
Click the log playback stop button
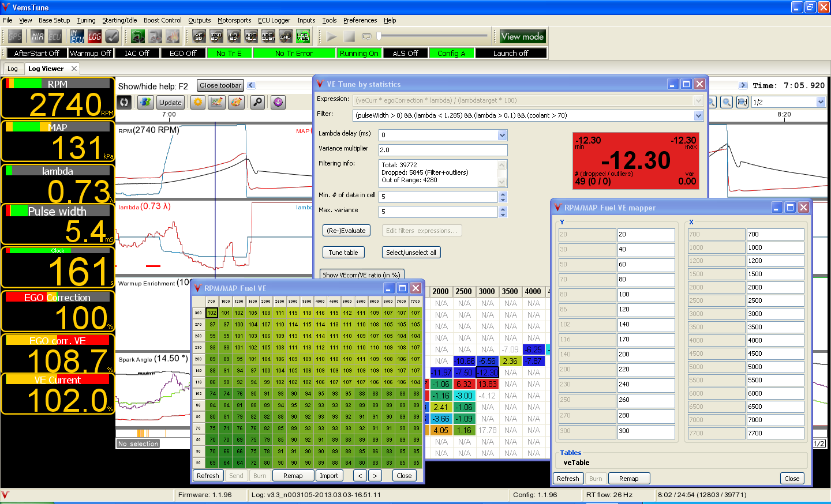349,37
